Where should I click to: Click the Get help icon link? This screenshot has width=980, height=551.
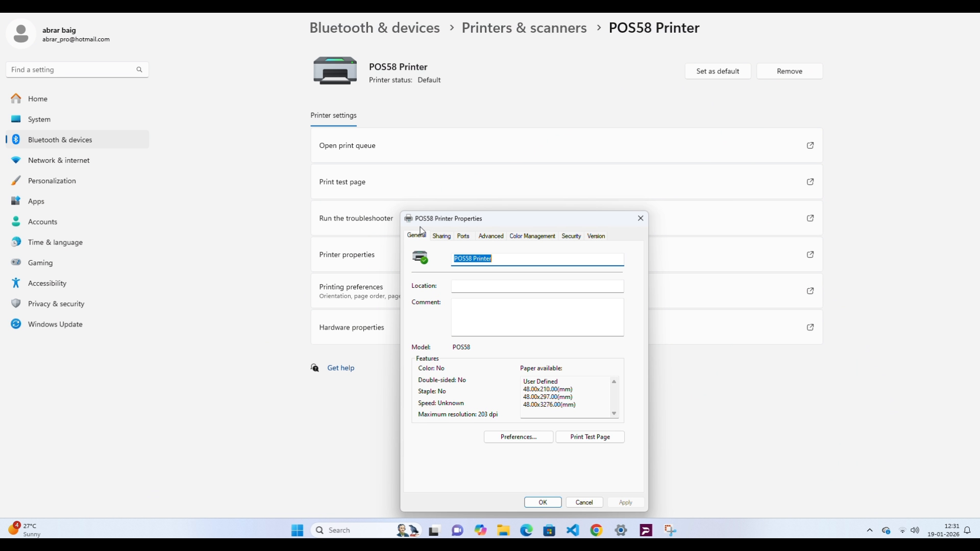click(315, 368)
